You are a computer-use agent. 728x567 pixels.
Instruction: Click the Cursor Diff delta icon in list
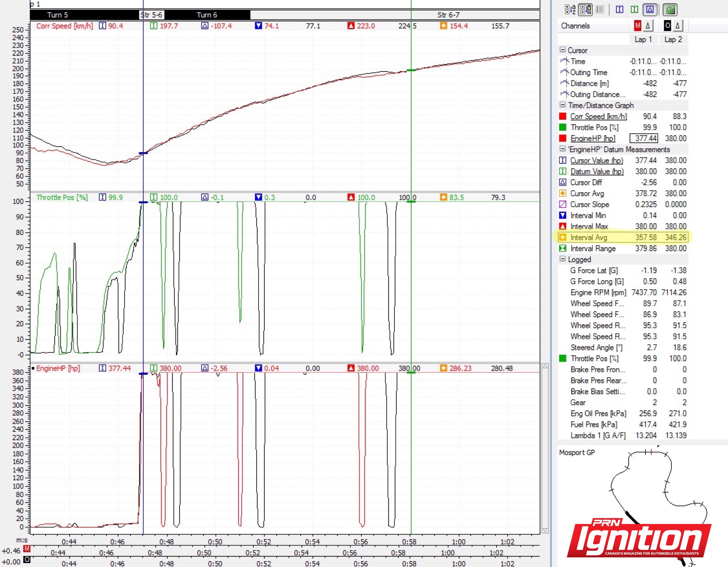click(563, 182)
